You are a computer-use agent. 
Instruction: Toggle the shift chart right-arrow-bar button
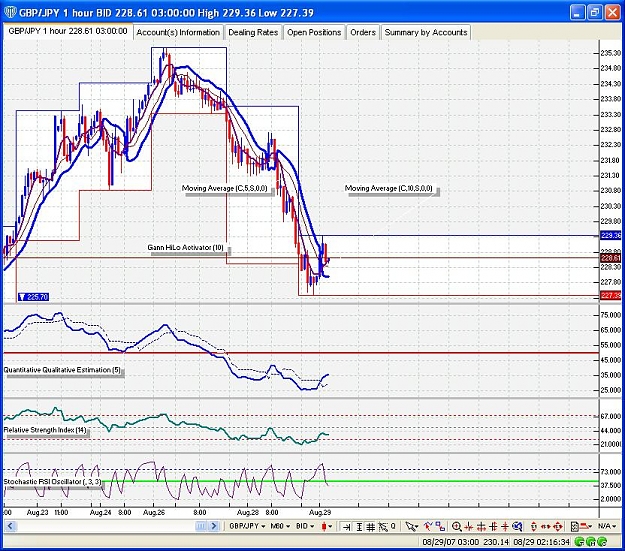tap(346, 527)
